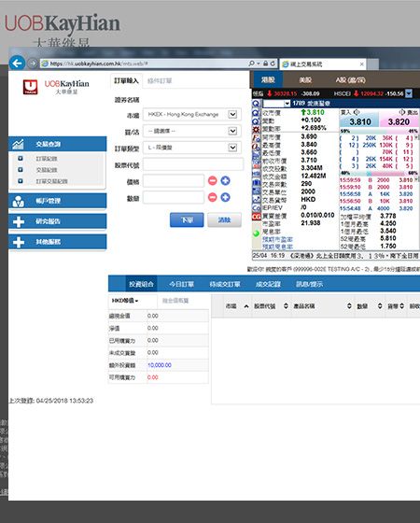The width and height of the screenshot is (420, 523).
Task: Click the red minus icon beside price field
Action: click(x=213, y=181)
